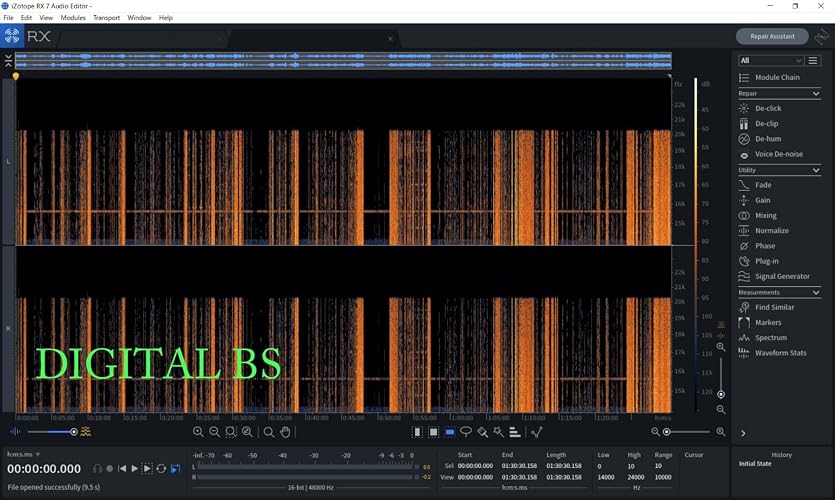Select the frequency selection tool
This screenshot has width=835, height=500.
[x=450, y=432]
